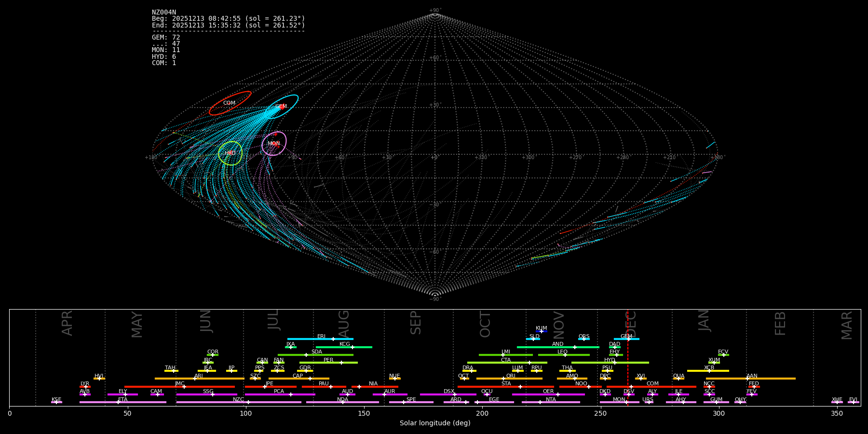Select the AAN shower label in timeline

click(752, 376)
